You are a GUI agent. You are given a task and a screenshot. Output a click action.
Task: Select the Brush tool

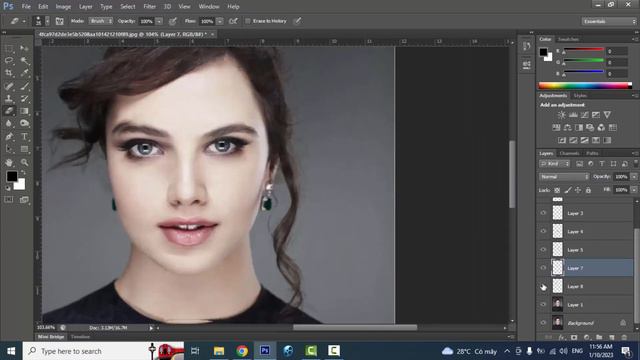tap(24, 86)
